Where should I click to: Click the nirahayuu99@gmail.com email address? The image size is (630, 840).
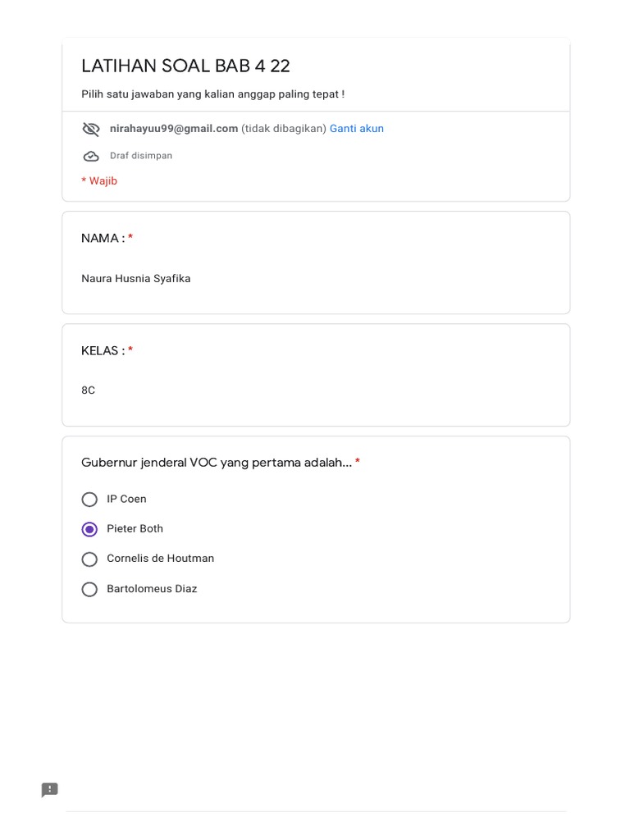click(174, 129)
